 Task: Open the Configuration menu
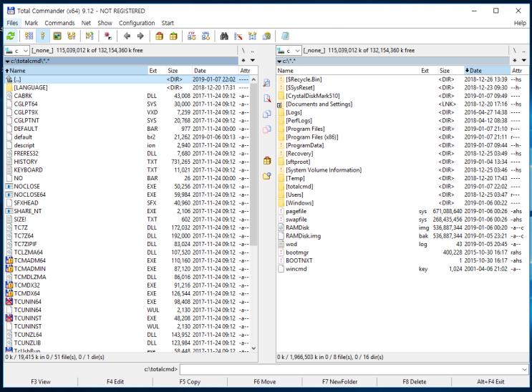point(137,23)
